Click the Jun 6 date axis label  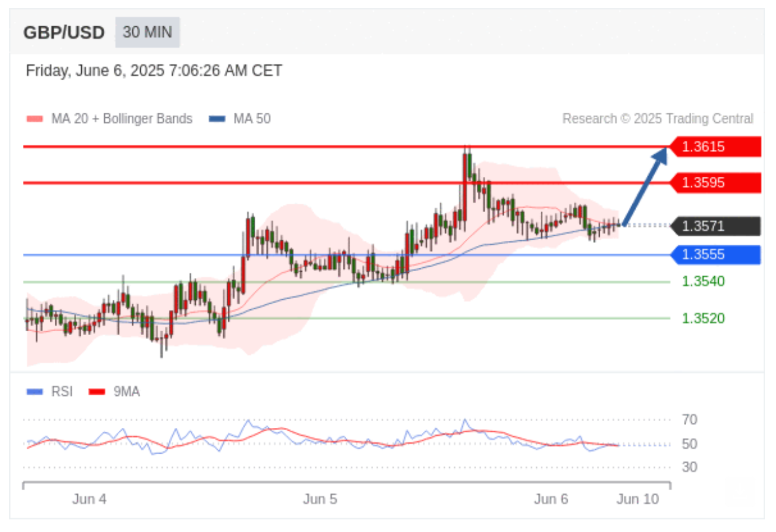pyautogui.click(x=551, y=499)
